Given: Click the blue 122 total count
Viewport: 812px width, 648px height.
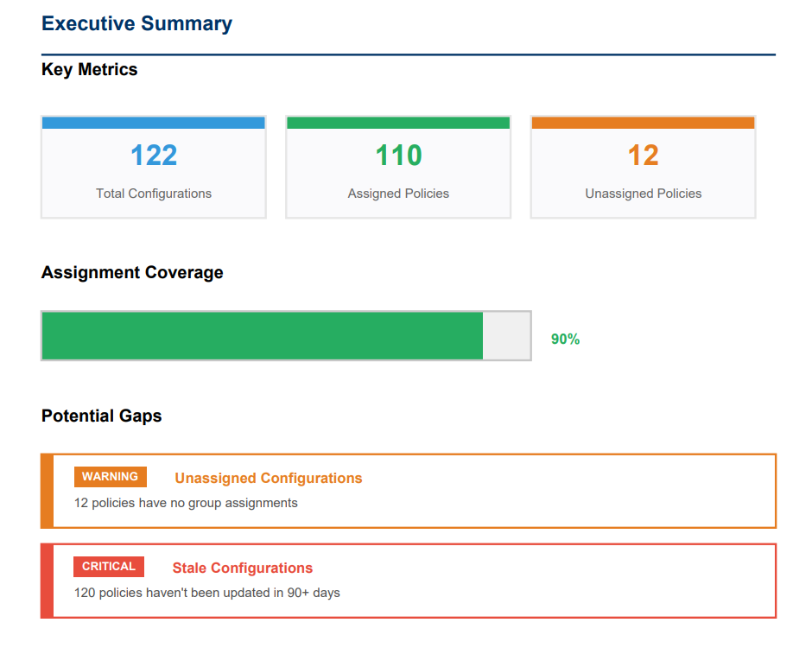Looking at the screenshot, I should point(154,156).
